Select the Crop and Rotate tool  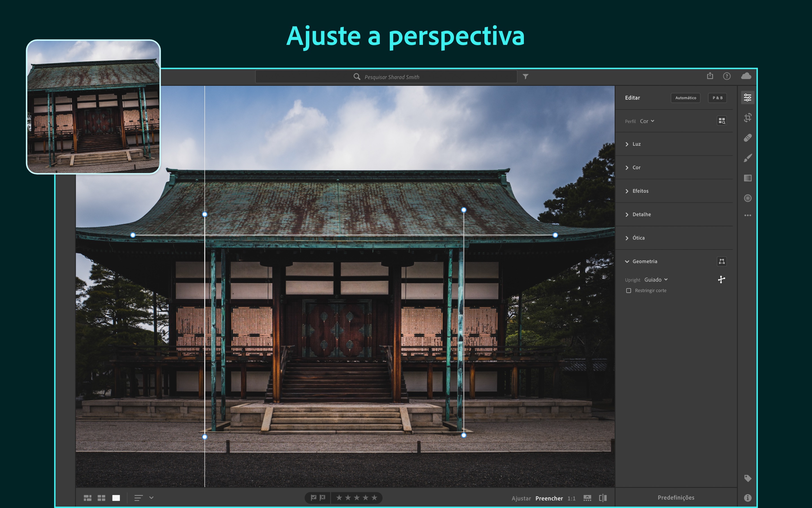click(747, 118)
